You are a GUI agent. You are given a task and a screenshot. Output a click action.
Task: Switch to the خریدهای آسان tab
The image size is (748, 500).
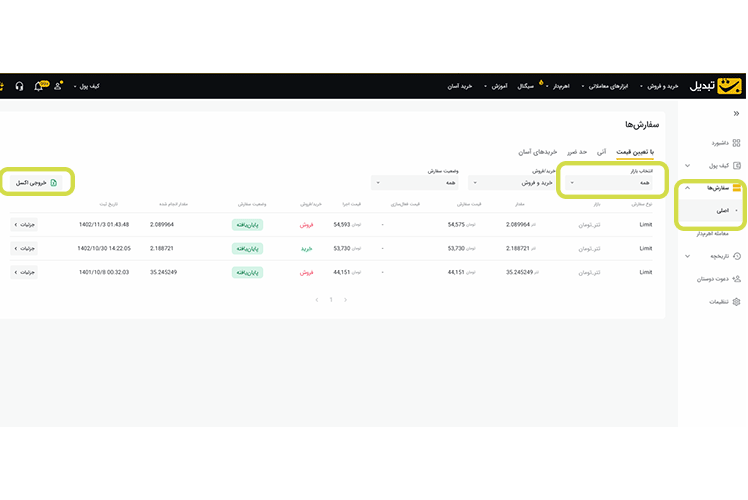click(x=539, y=152)
